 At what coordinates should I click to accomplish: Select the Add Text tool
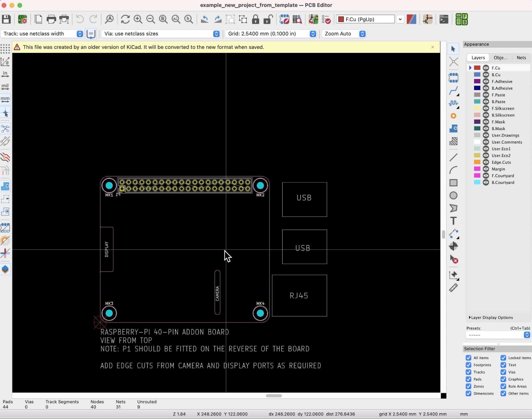pyautogui.click(x=453, y=221)
